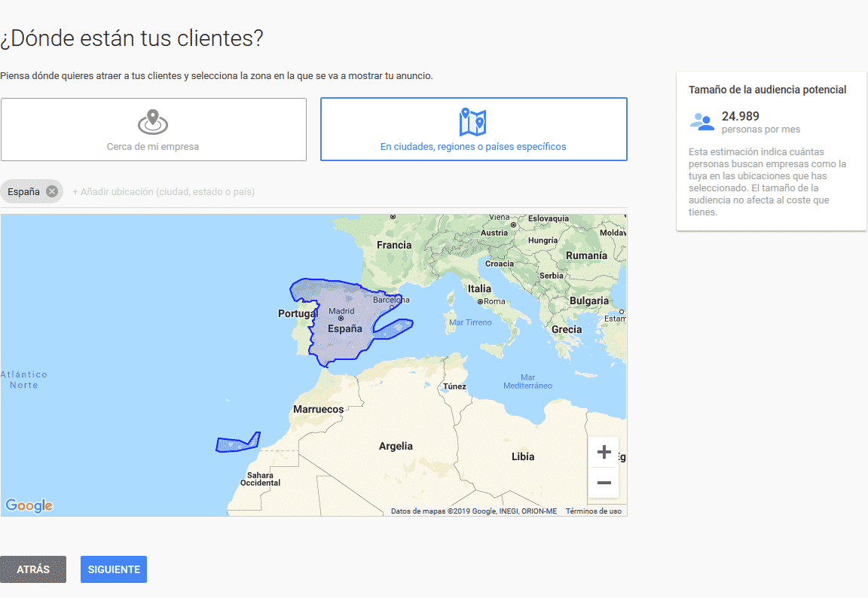Continue with SIGUIENTE button
The image size is (868, 598).
[114, 569]
